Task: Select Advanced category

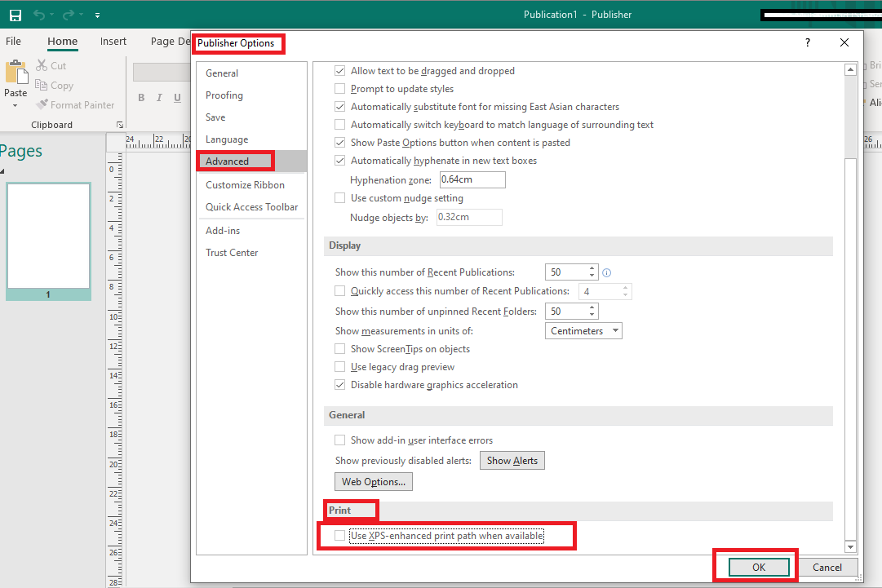Action: click(251, 161)
